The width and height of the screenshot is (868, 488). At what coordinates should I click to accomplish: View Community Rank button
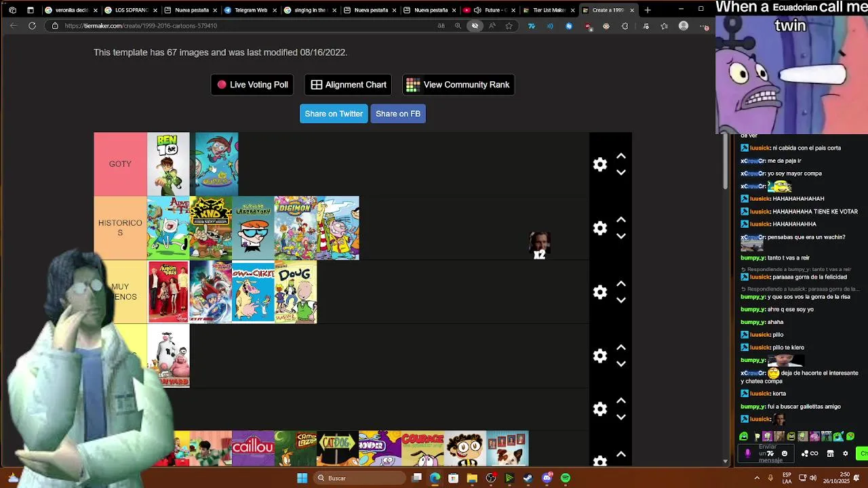(x=458, y=85)
